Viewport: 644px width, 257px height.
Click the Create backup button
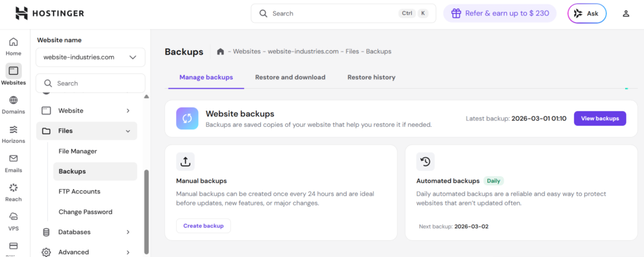click(x=203, y=226)
